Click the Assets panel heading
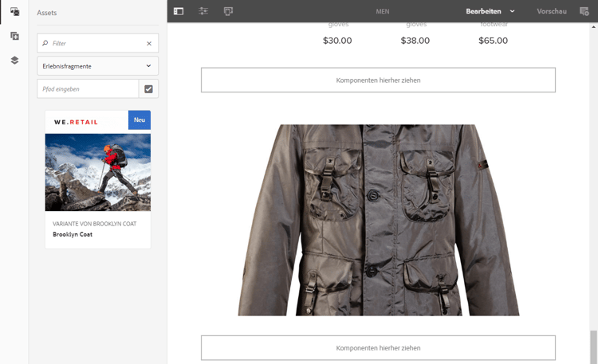 click(x=46, y=13)
